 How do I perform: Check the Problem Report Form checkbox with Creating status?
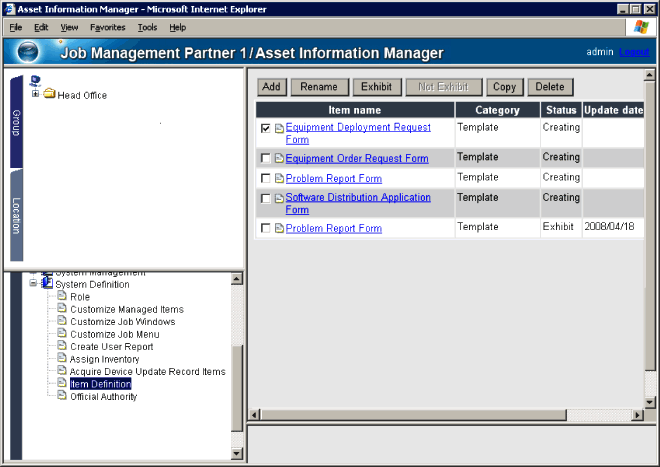pyautogui.click(x=266, y=179)
